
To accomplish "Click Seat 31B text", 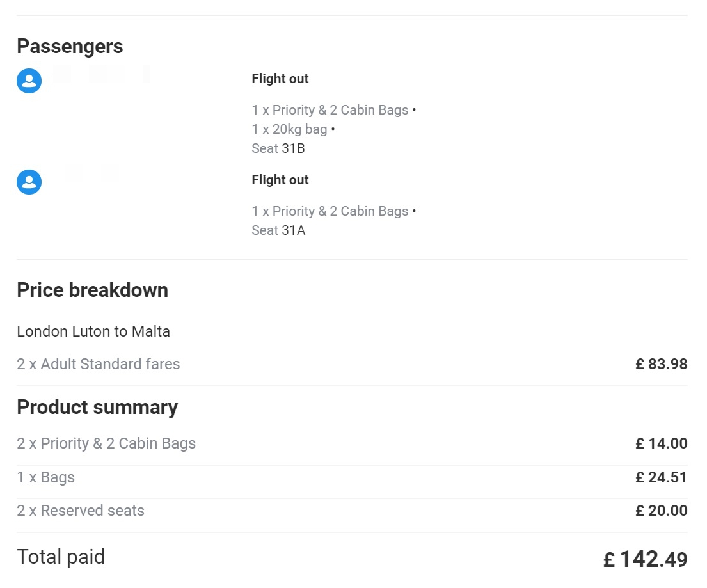I will click(x=278, y=148).
